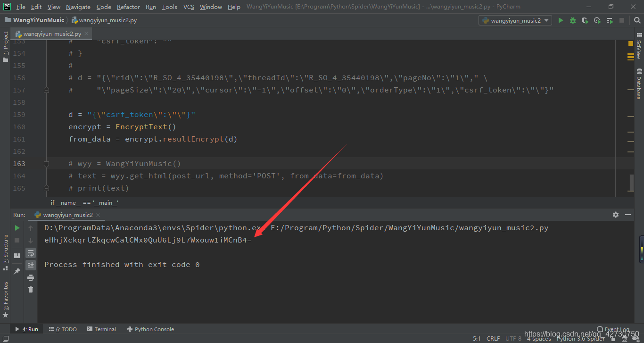Screen dimensions: 644x343
Task: Click the editor's vertical scrollbar thumb
Action: click(632, 183)
